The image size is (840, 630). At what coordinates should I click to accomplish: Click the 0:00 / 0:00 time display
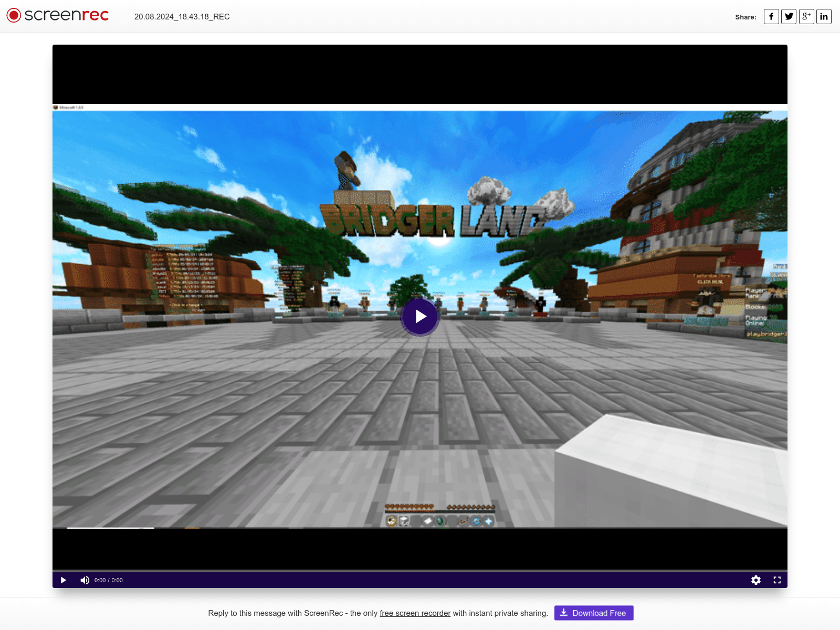(x=109, y=580)
